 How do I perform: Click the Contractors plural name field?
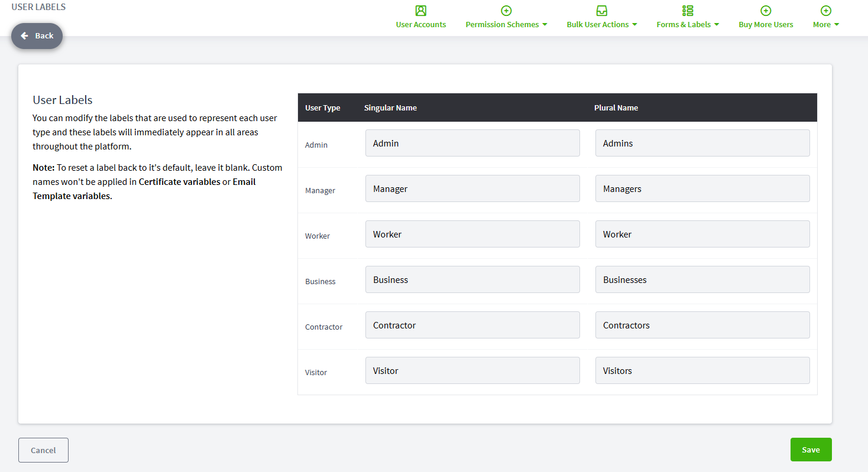tap(702, 325)
